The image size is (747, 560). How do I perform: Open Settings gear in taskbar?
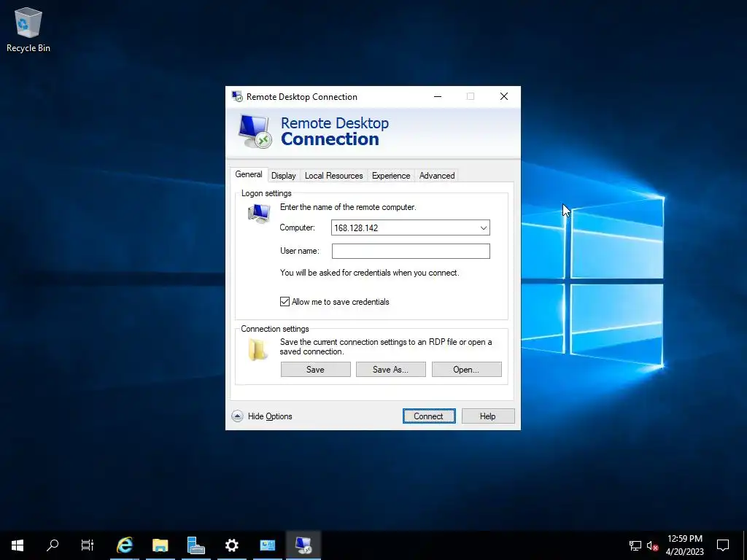click(x=231, y=545)
